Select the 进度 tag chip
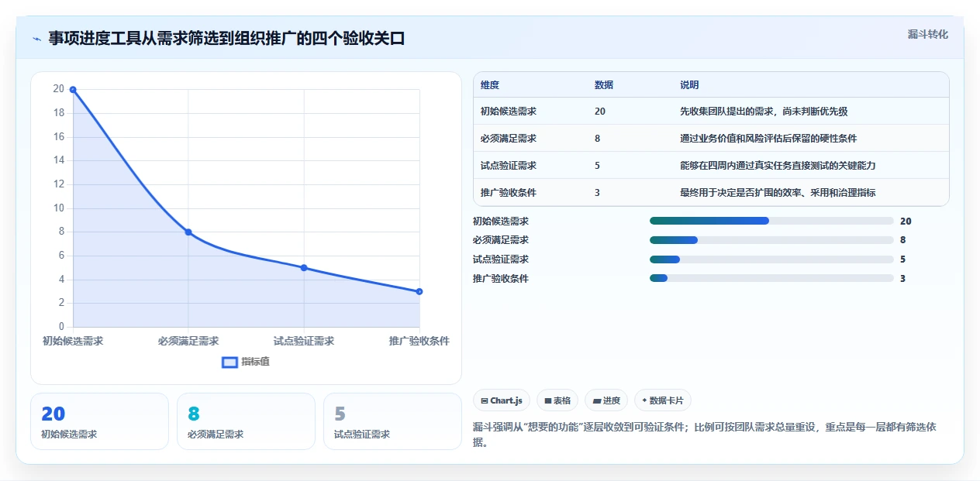Viewport: 980px width, 481px height. 606,400
